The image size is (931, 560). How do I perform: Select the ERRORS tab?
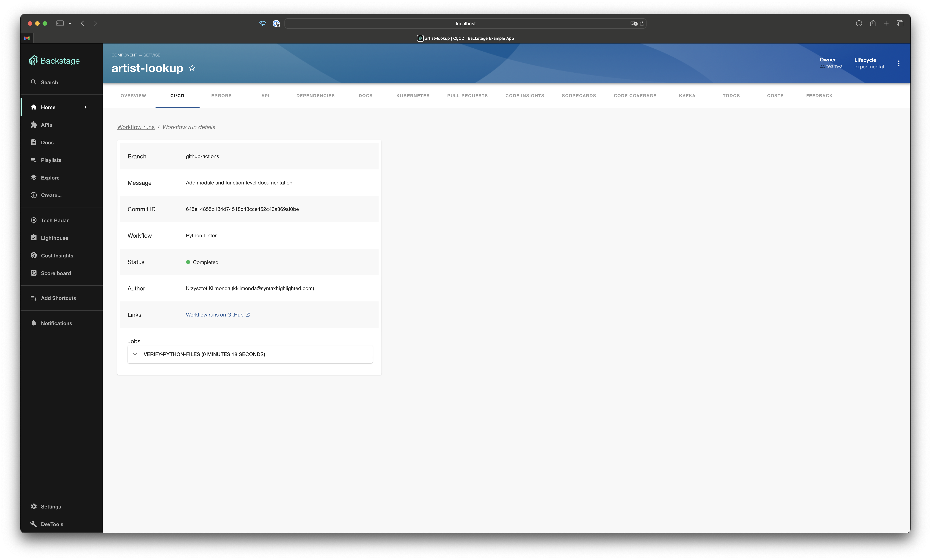(221, 95)
